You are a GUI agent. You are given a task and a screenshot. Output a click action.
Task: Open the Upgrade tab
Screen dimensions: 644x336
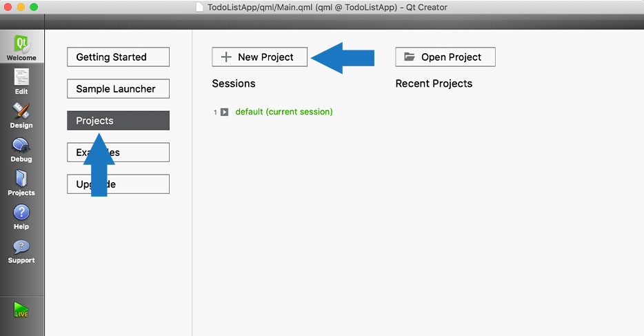click(119, 184)
